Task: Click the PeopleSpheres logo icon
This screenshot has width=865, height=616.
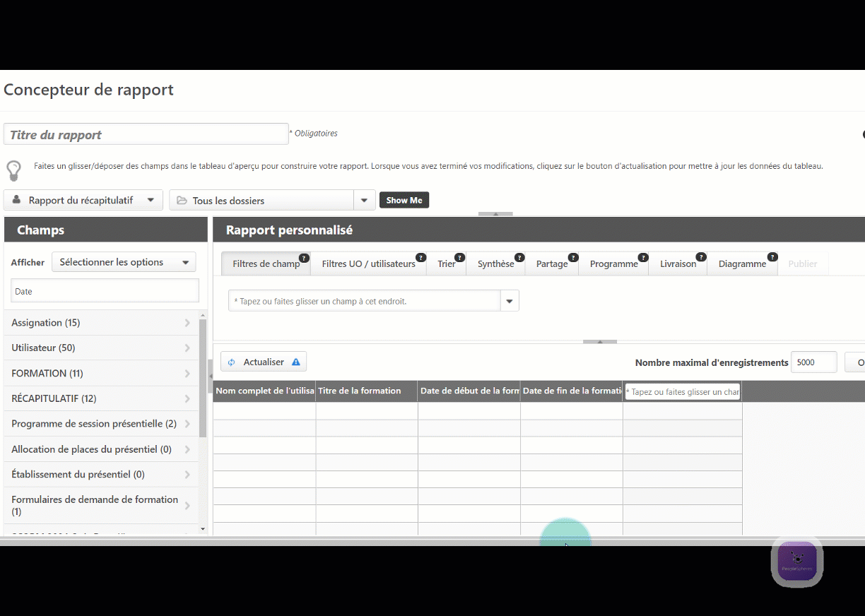Action: [x=797, y=562]
